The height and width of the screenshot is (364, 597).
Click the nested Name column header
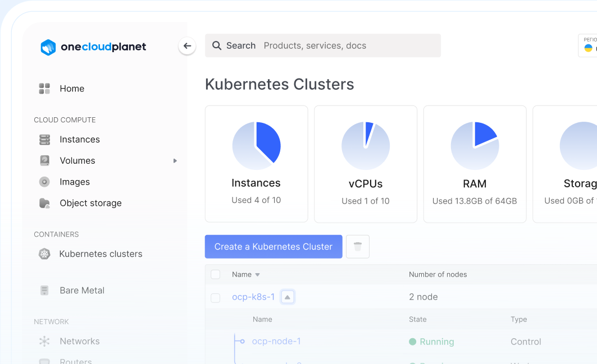click(x=262, y=320)
